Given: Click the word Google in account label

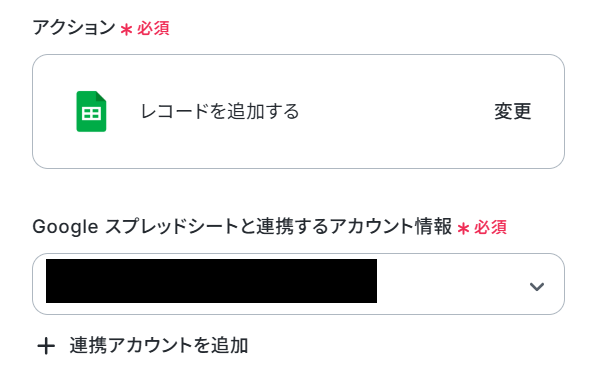Looking at the screenshot, I should point(65,227).
